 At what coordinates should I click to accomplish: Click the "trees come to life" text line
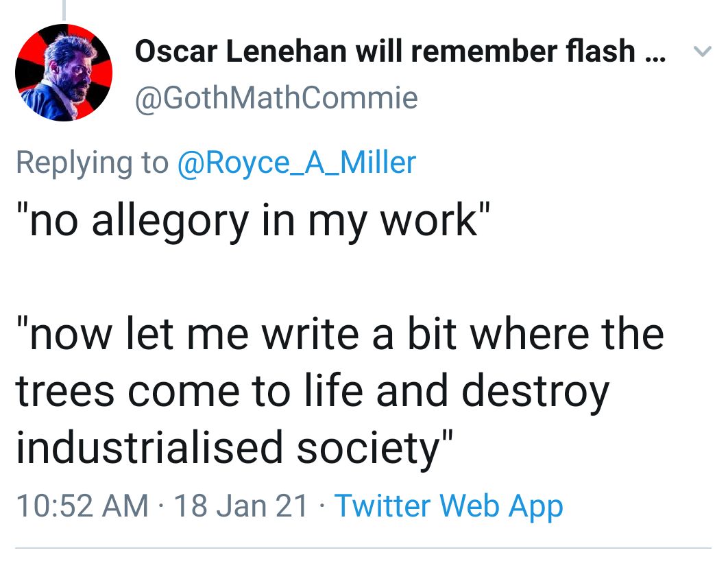(x=312, y=392)
